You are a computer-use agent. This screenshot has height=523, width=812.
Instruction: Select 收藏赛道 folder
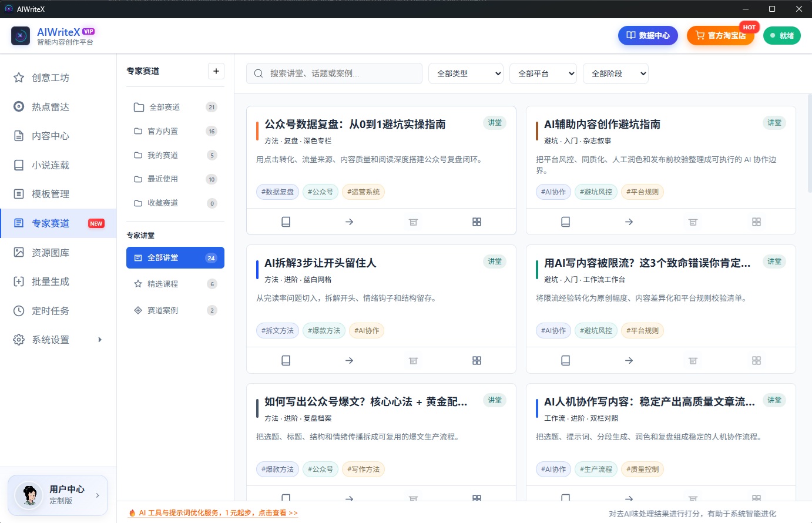175,203
